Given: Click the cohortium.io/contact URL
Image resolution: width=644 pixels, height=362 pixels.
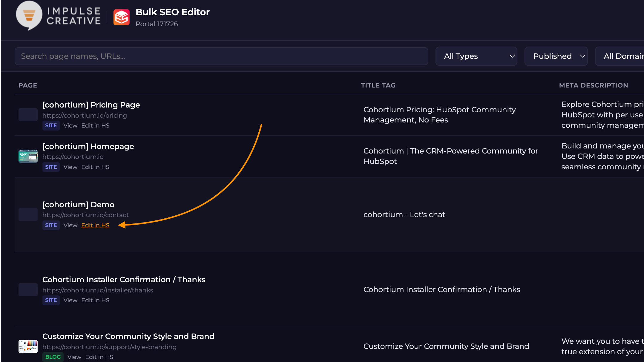Looking at the screenshot, I should coord(85,215).
